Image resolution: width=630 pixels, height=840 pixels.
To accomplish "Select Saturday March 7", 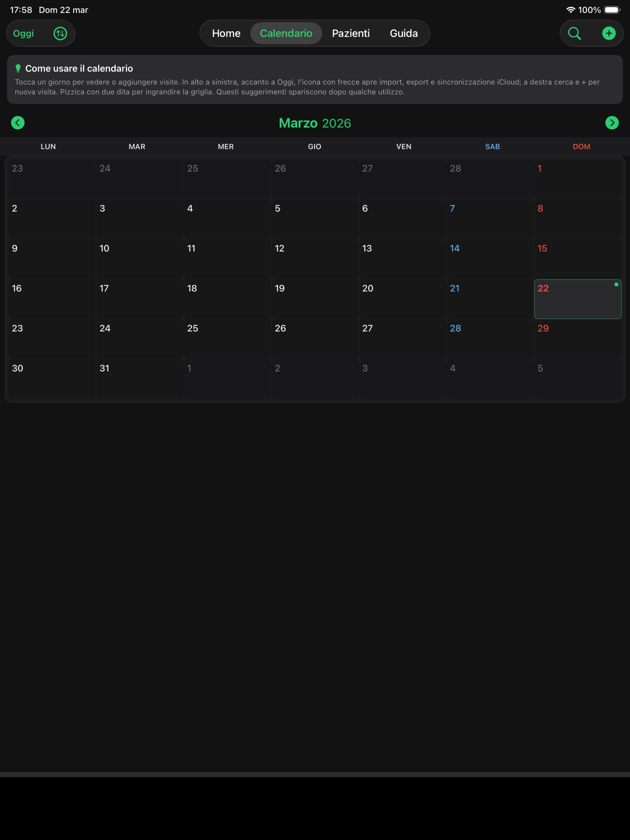I will [x=490, y=219].
